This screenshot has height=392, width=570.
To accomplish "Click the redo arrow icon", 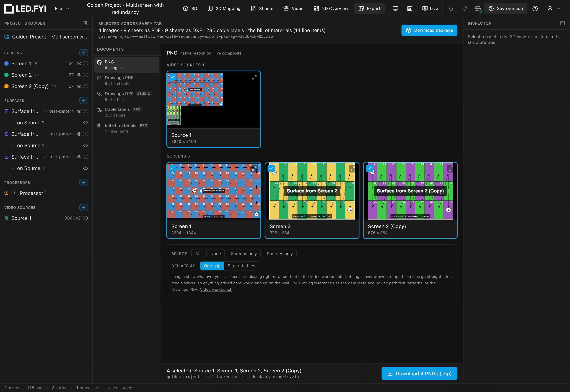I will point(465,9).
